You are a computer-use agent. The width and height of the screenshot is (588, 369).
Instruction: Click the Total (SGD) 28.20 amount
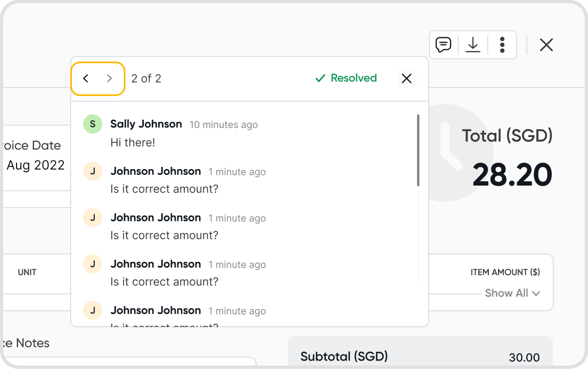point(512,174)
